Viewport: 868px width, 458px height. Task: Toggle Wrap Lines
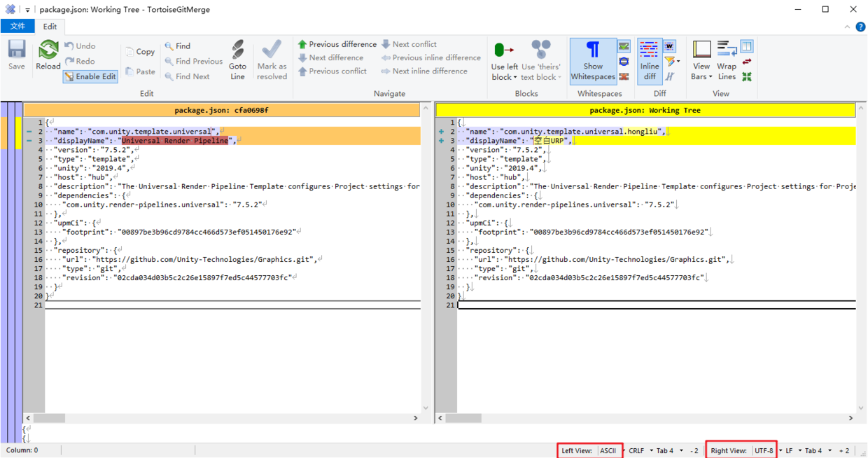(x=727, y=60)
